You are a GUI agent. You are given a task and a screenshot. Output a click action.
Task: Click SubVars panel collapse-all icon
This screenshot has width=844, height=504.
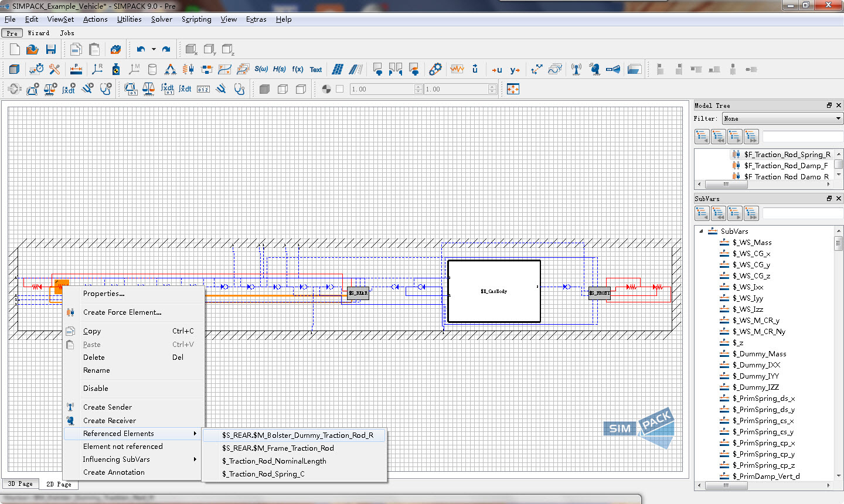pyautogui.click(x=719, y=213)
